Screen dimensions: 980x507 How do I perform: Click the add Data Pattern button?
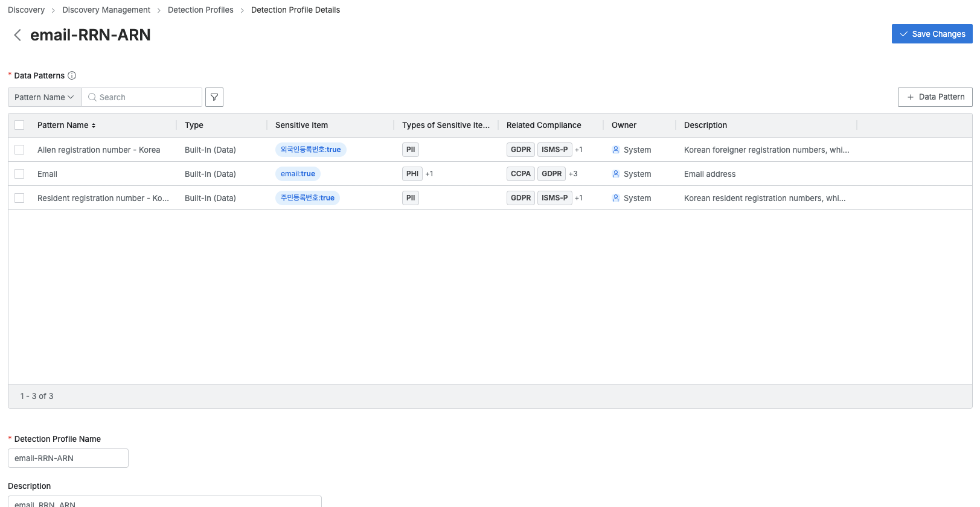[935, 97]
